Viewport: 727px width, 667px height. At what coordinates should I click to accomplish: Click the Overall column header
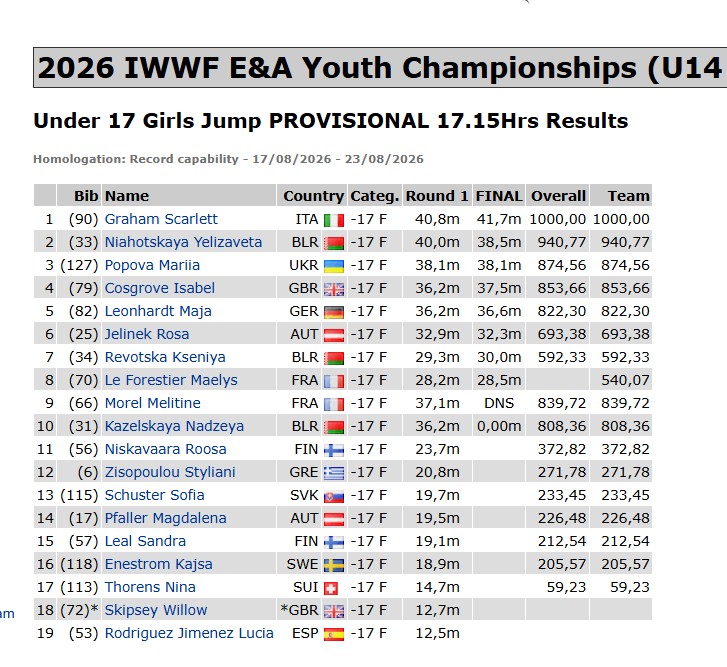point(558,196)
